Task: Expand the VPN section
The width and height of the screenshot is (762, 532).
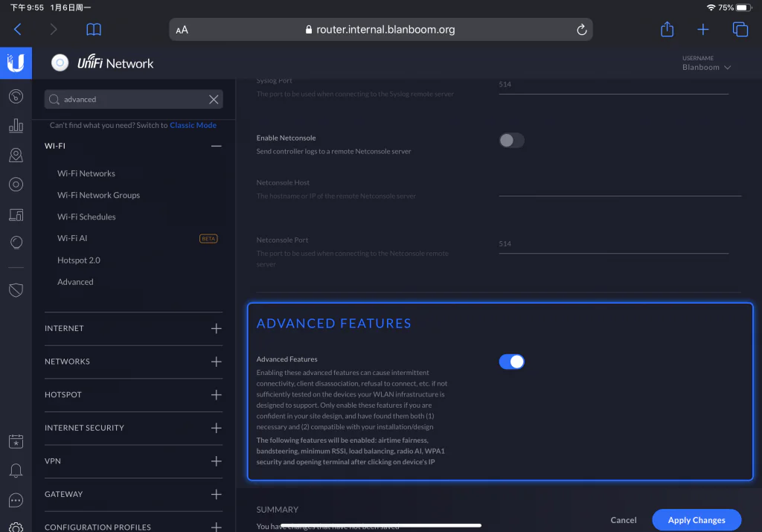Action: click(x=217, y=461)
